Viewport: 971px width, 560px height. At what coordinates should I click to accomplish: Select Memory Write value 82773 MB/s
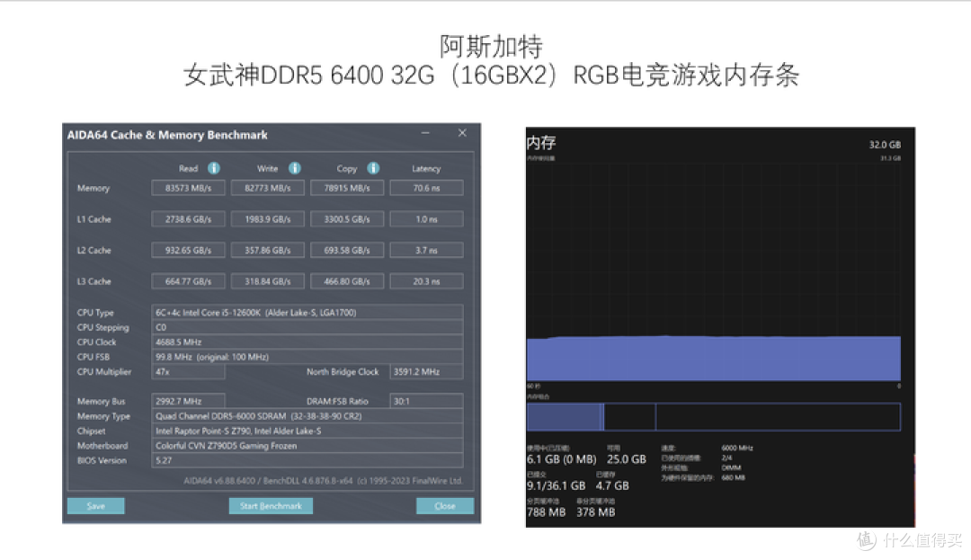(268, 188)
